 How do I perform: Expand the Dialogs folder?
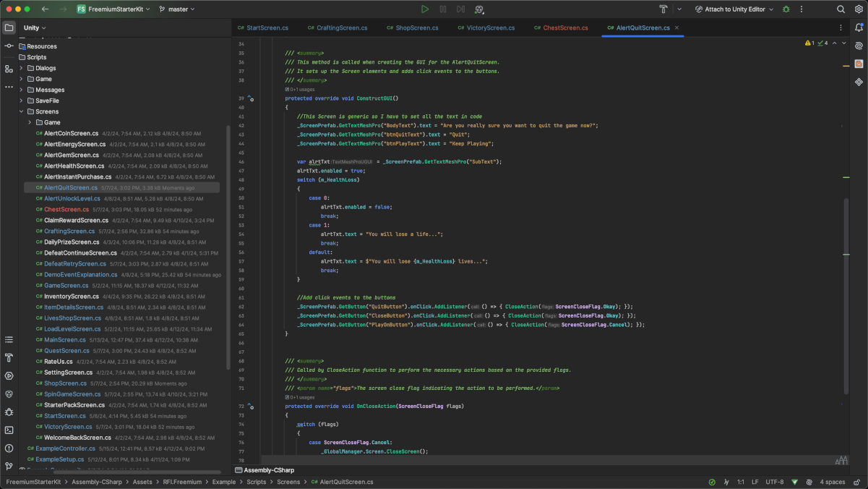[x=21, y=68]
